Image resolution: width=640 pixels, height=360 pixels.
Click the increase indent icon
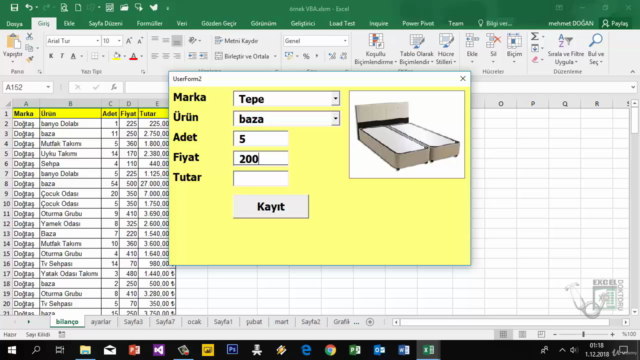(203, 56)
